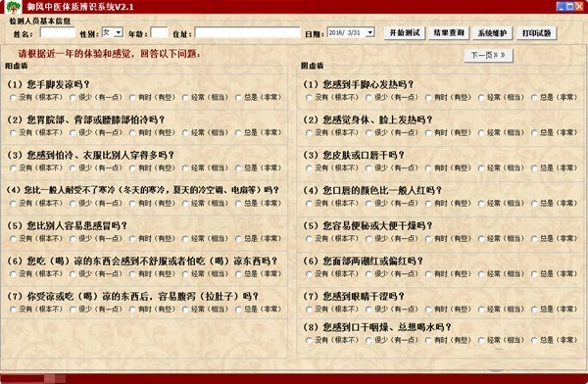Viewport: 588px width, 384px height.
Task: Click the 年龄 age input box
Action: pyautogui.click(x=159, y=33)
